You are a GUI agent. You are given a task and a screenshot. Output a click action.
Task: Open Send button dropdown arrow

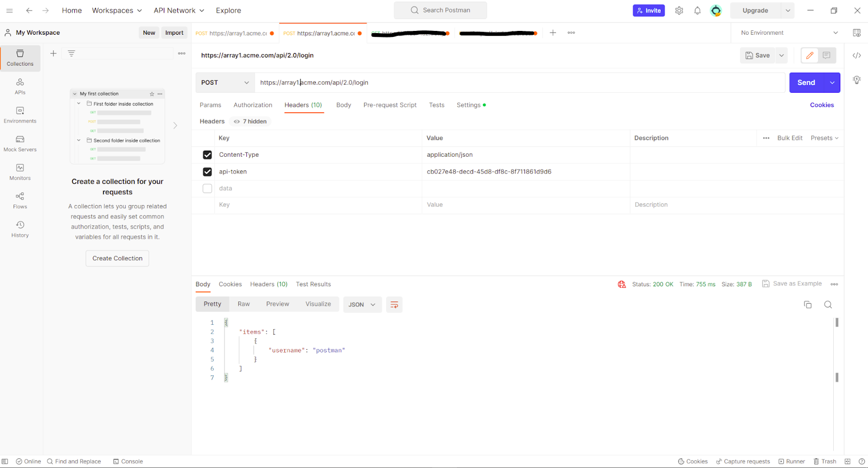click(x=832, y=82)
